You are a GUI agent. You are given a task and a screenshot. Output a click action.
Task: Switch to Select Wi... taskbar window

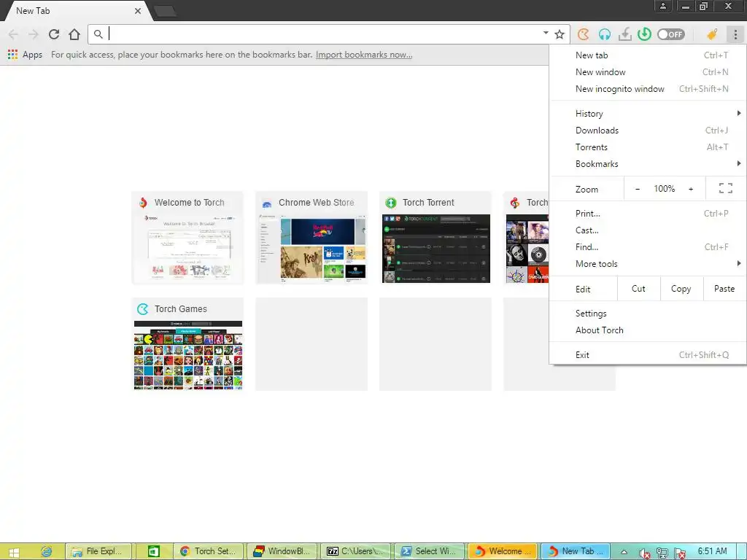click(x=429, y=551)
